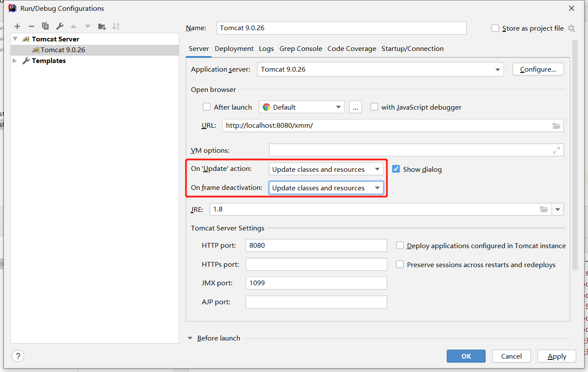
Task: Open help question mark icon
Action: 18,356
